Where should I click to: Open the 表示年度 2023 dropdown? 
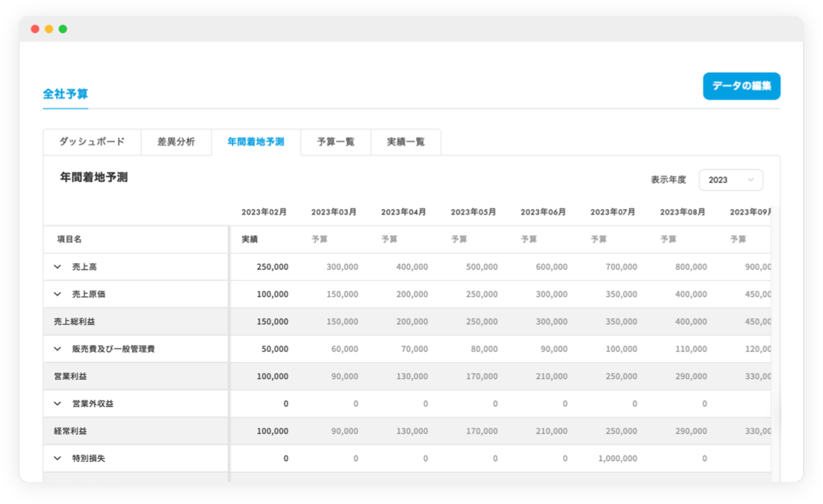[x=731, y=180]
